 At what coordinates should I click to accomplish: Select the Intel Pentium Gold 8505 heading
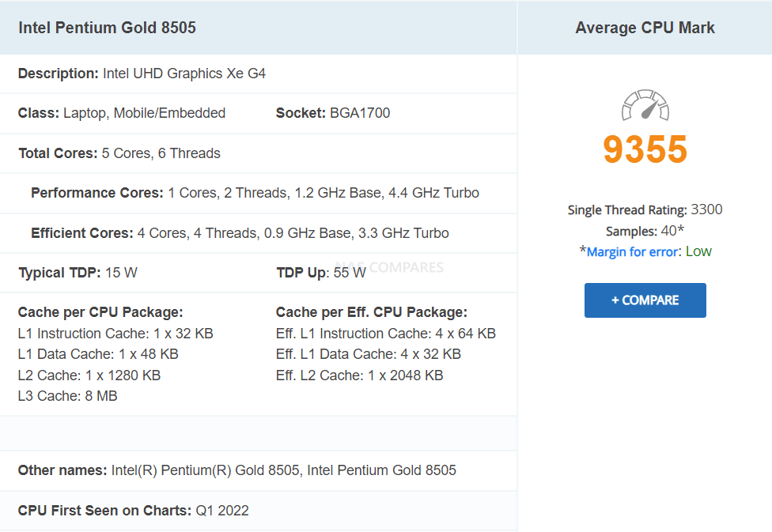[107, 28]
